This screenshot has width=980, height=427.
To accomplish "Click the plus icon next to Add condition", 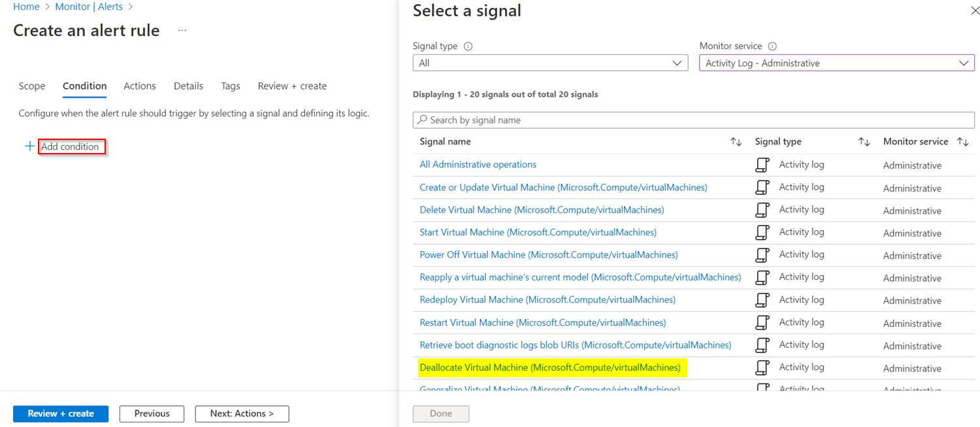I will click(x=29, y=146).
